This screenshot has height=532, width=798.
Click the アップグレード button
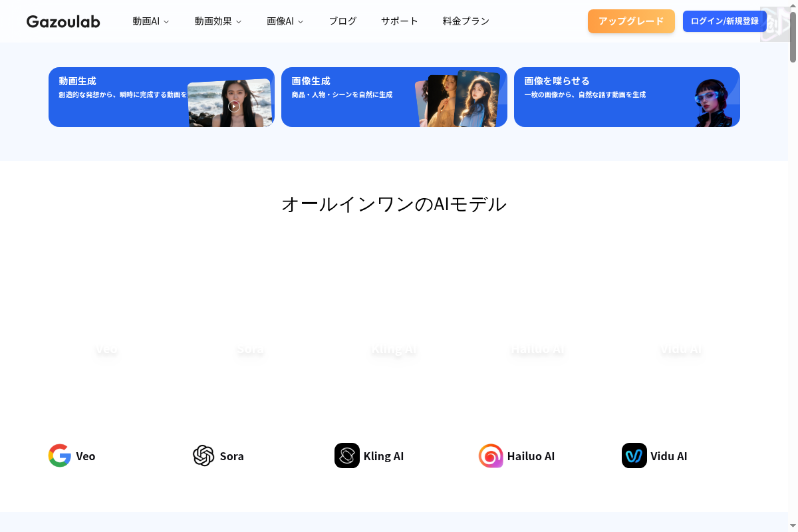(x=630, y=21)
